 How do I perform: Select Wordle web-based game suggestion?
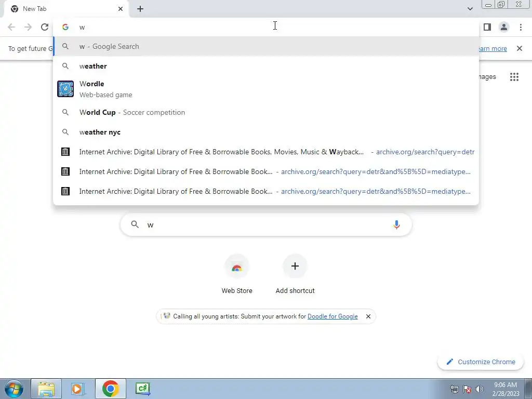click(x=266, y=89)
